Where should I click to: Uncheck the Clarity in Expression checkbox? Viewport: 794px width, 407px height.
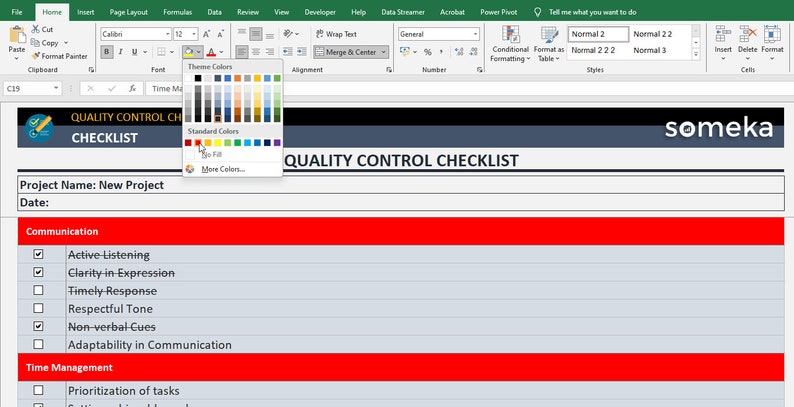pos(38,272)
